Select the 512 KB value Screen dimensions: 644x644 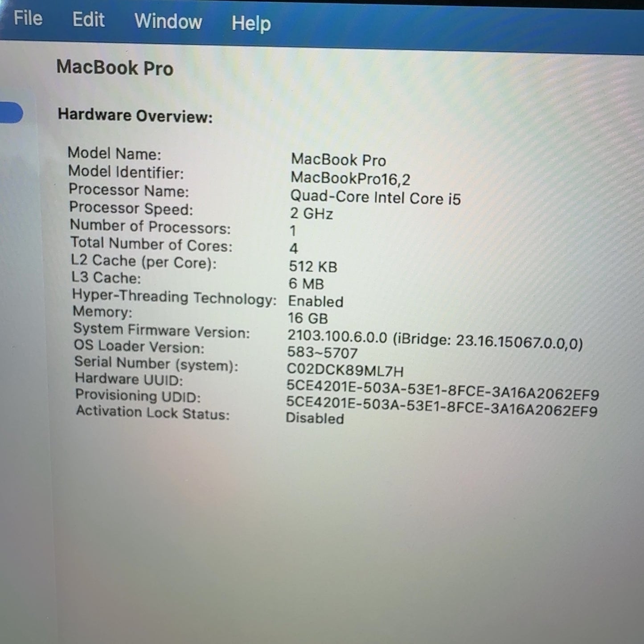(313, 267)
